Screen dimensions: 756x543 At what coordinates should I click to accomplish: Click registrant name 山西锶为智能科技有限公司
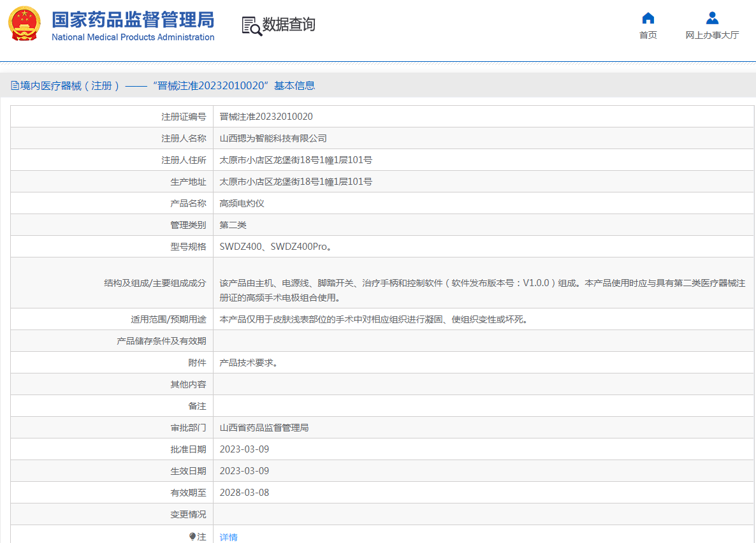click(273, 138)
